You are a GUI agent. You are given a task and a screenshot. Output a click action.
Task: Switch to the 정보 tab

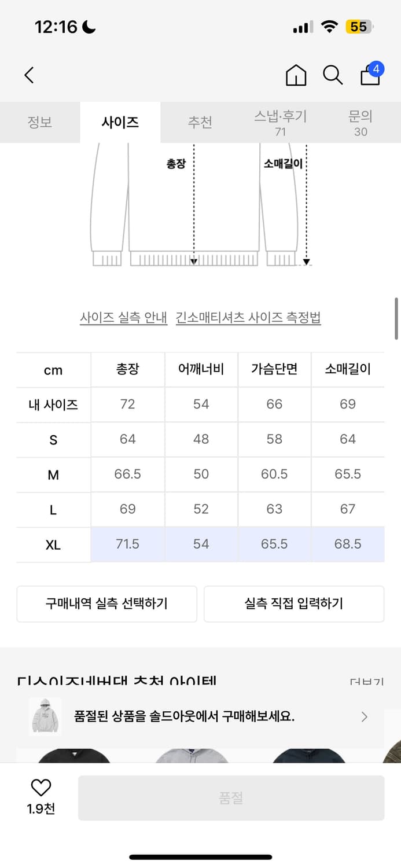[40, 123]
